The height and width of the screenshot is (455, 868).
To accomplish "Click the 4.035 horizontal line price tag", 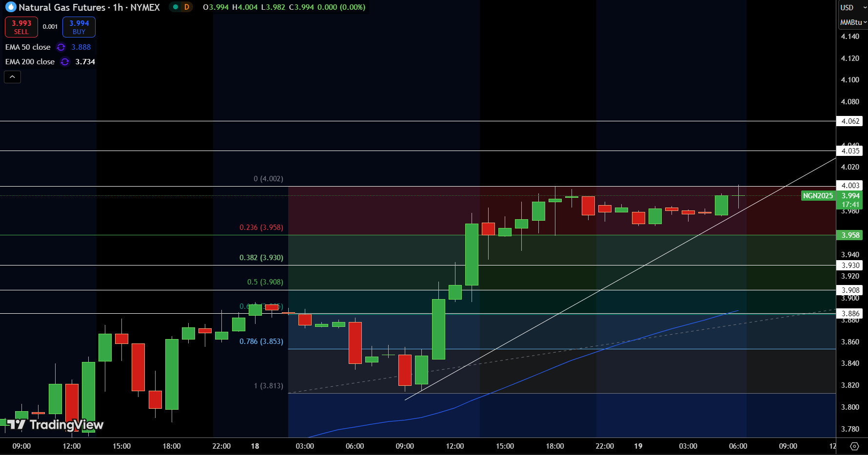I will click(850, 151).
